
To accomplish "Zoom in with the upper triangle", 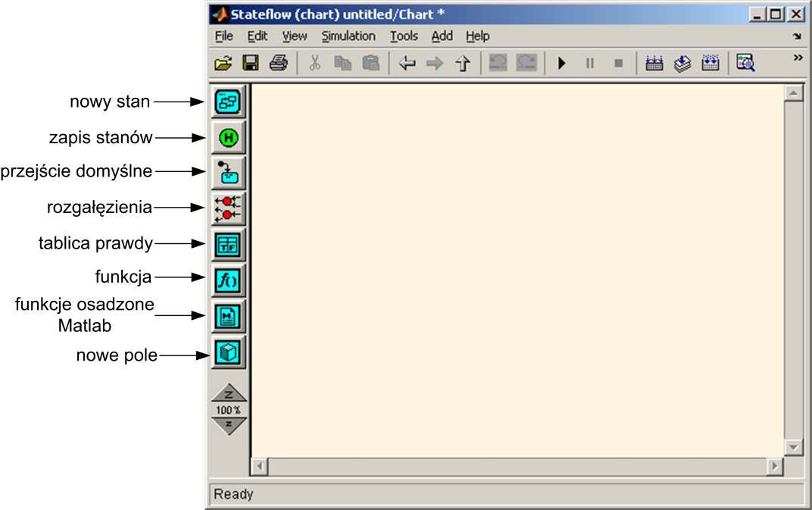I will pyautogui.click(x=229, y=393).
